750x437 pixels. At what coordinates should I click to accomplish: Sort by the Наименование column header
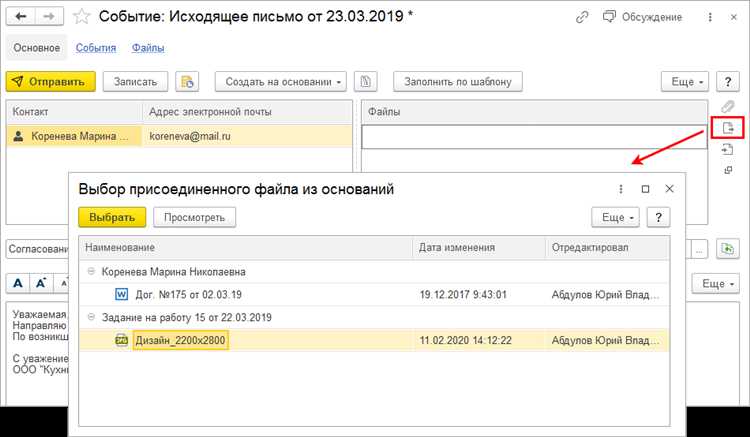point(246,248)
